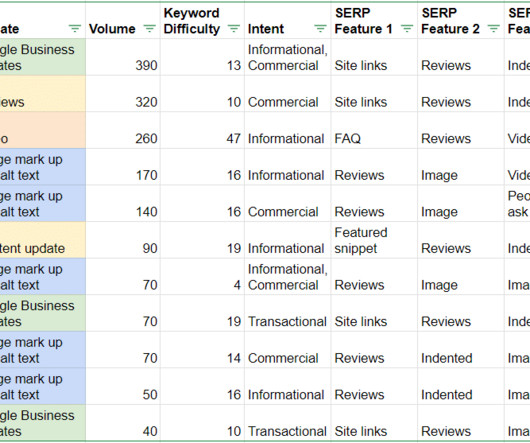Select the volume cell showing 320
This screenshot has width=530, height=443.
[x=123, y=94]
